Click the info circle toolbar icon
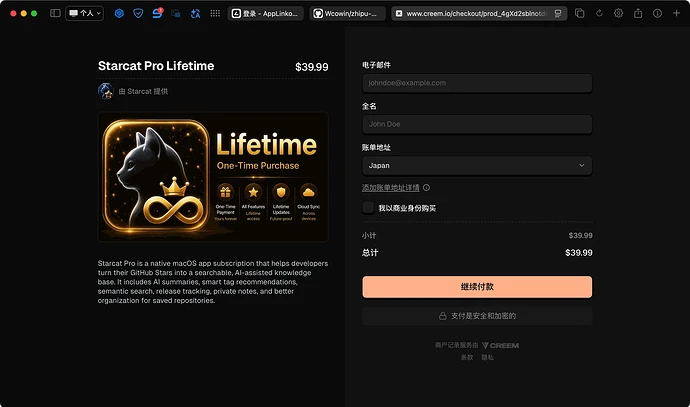 coord(657,13)
